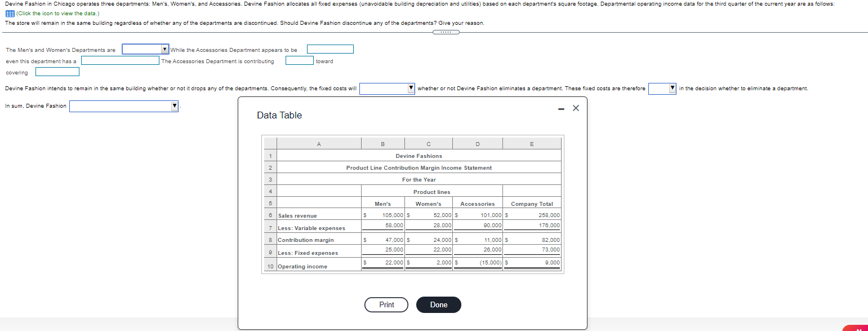Click Company Total contribution margin 82,000
This screenshot has height=331, width=868.
pyautogui.click(x=532, y=240)
